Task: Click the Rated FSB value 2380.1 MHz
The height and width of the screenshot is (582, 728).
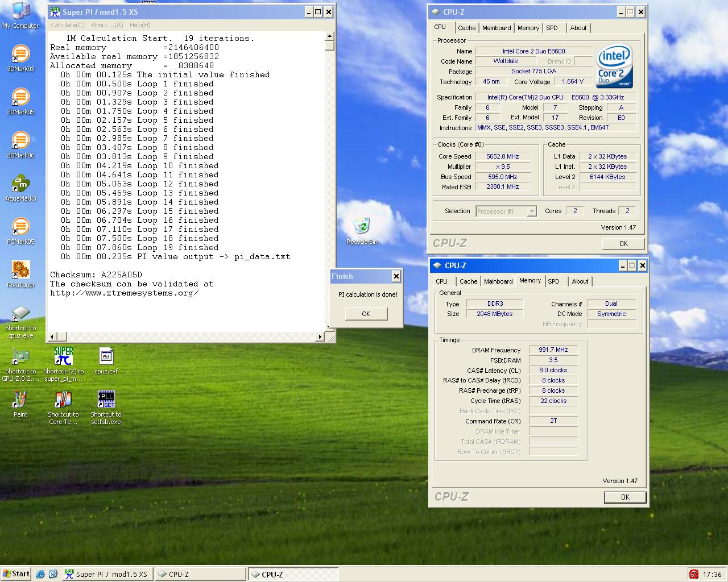Action: tap(503, 186)
